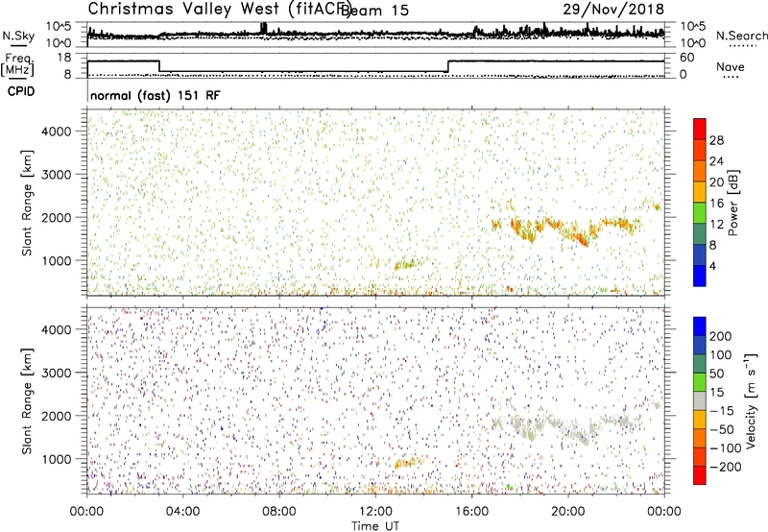Click the CPID label
Screen dimensions: 768x532
tap(21, 91)
